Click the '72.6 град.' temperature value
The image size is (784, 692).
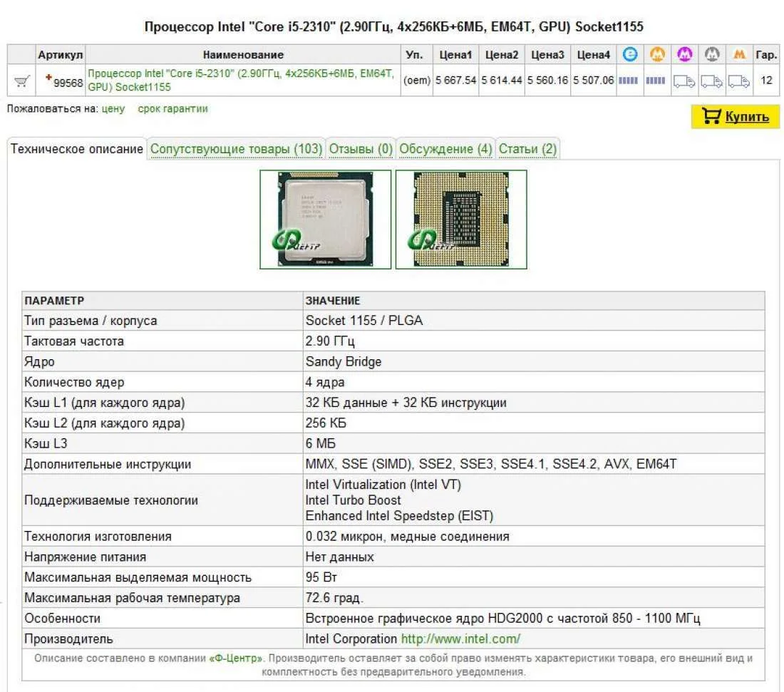click(334, 598)
